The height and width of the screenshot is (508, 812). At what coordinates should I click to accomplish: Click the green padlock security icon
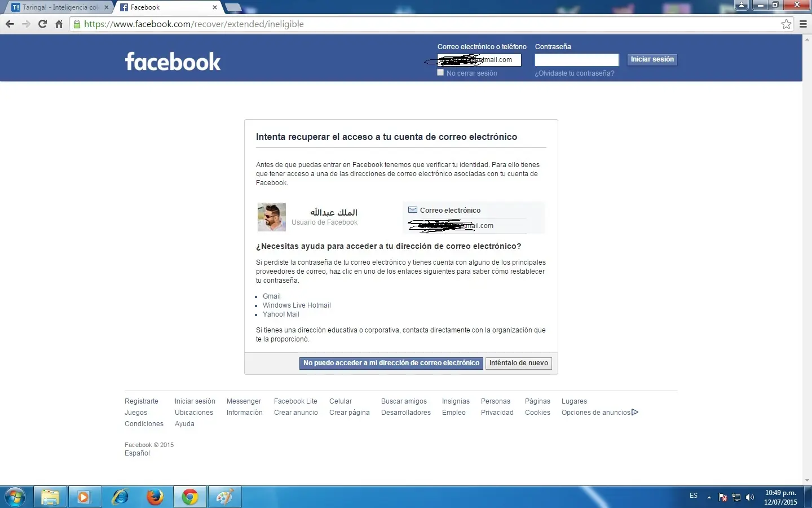(77, 24)
